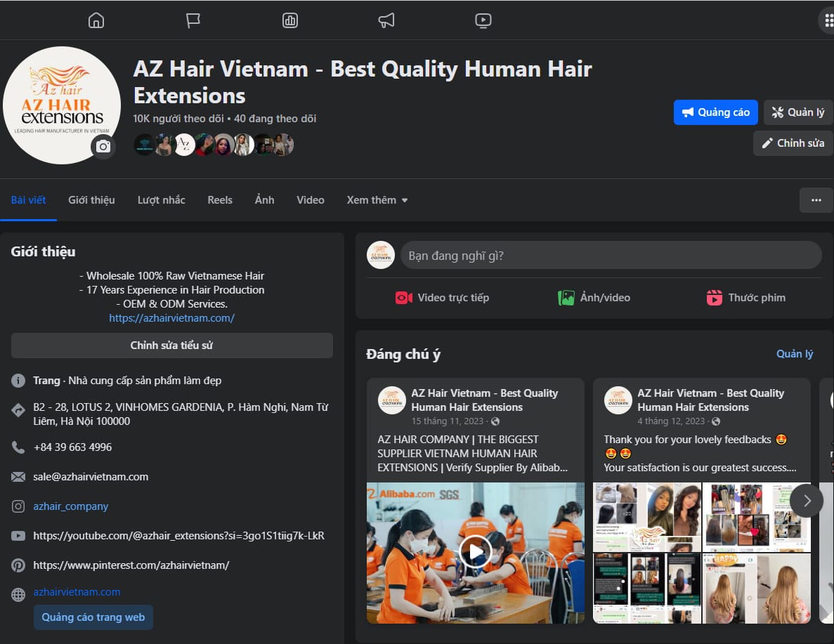Open the azhair_company Instagram link
The image size is (834, 644).
pos(70,506)
